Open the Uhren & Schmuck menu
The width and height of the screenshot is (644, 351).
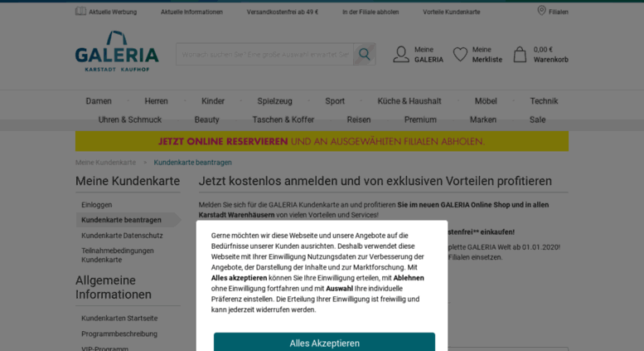130,119
